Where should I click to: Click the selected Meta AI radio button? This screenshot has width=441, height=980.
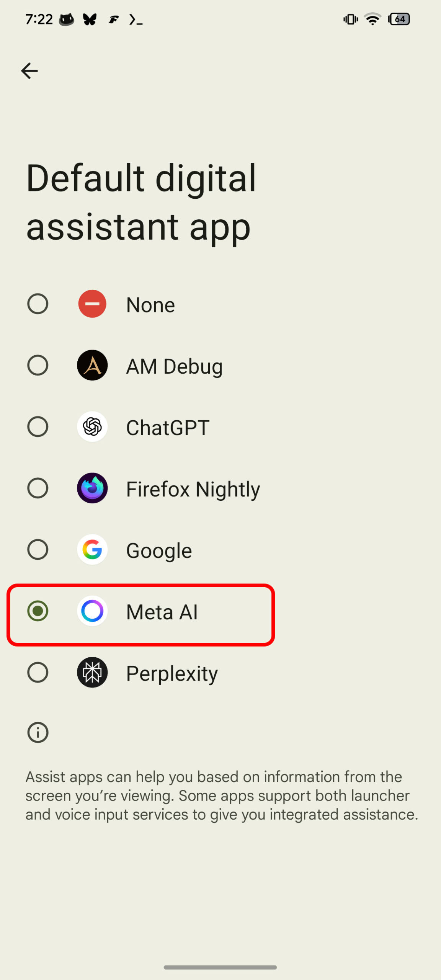38,611
